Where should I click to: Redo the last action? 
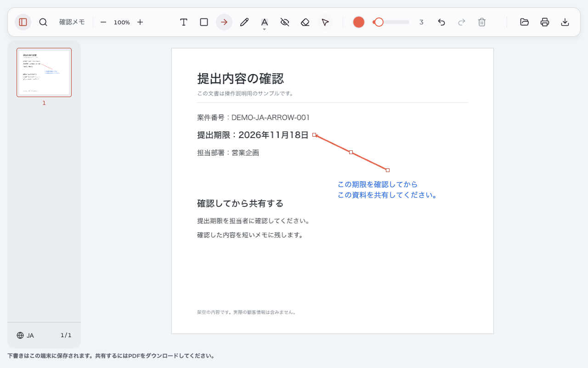point(462,22)
